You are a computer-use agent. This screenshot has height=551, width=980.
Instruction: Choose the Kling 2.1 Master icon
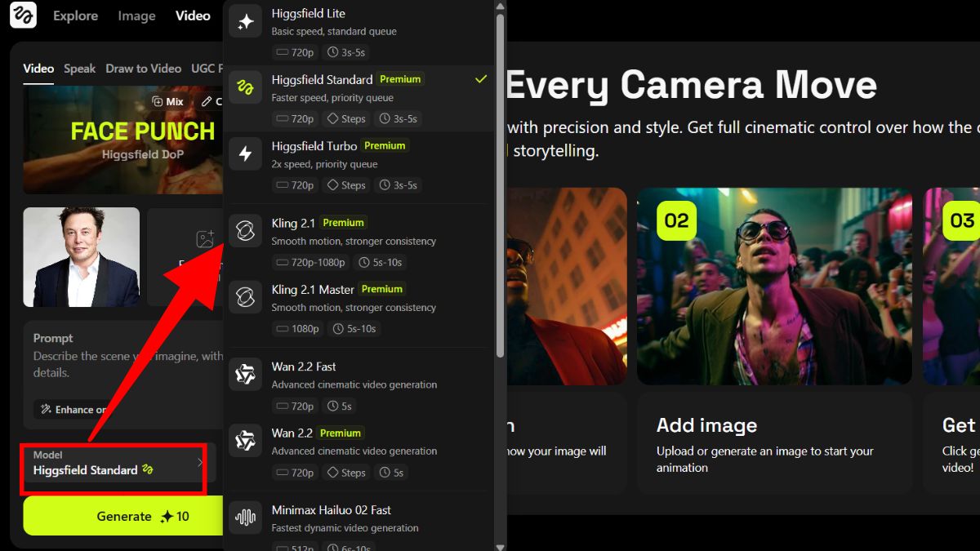245,298
